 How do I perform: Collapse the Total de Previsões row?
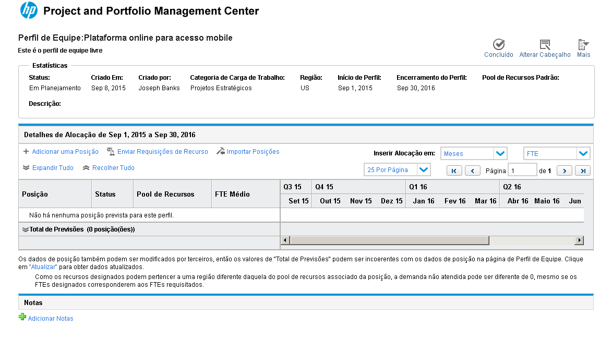click(x=25, y=229)
